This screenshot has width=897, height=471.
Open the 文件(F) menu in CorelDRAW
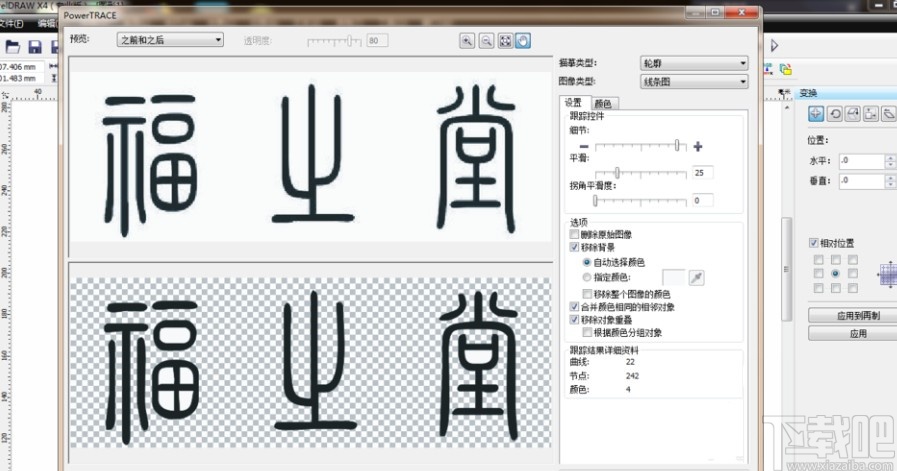(x=11, y=23)
